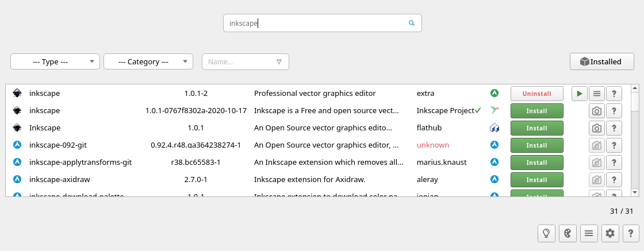
Task: Launch inkscape with the play button
Action: pos(580,94)
